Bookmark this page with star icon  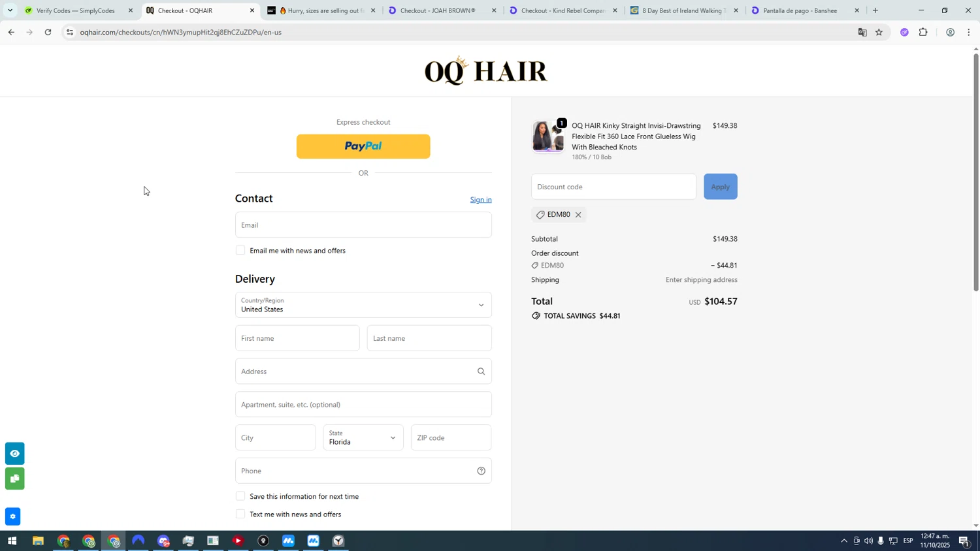(x=879, y=32)
